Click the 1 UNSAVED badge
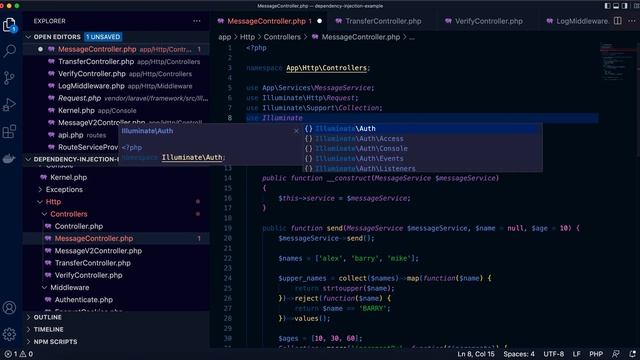Screen dimensions: 640x360 point(103,37)
